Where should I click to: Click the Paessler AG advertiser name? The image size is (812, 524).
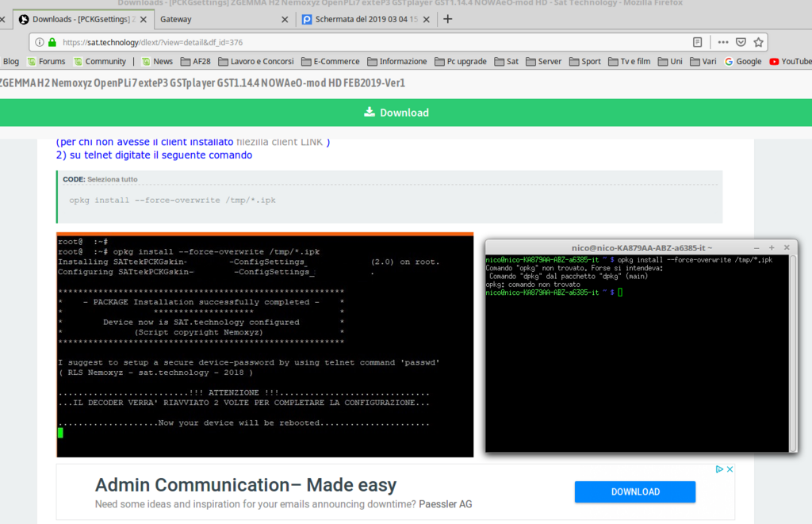pyautogui.click(x=446, y=504)
